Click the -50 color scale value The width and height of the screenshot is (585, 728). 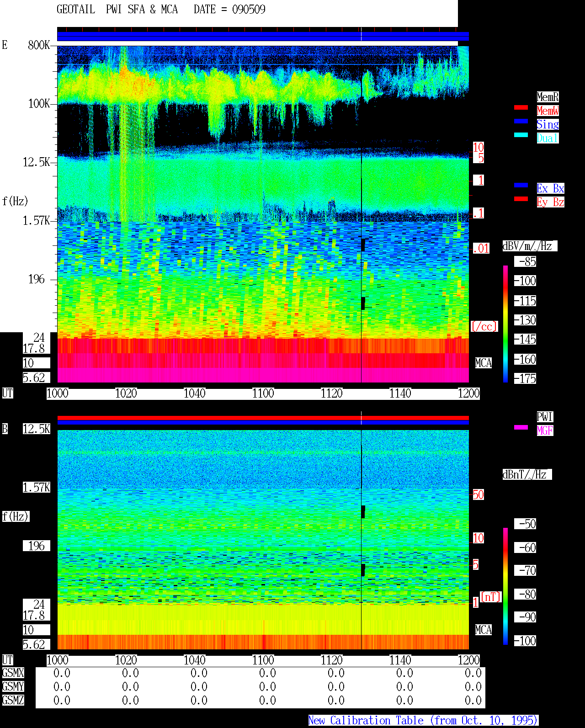[525, 524]
